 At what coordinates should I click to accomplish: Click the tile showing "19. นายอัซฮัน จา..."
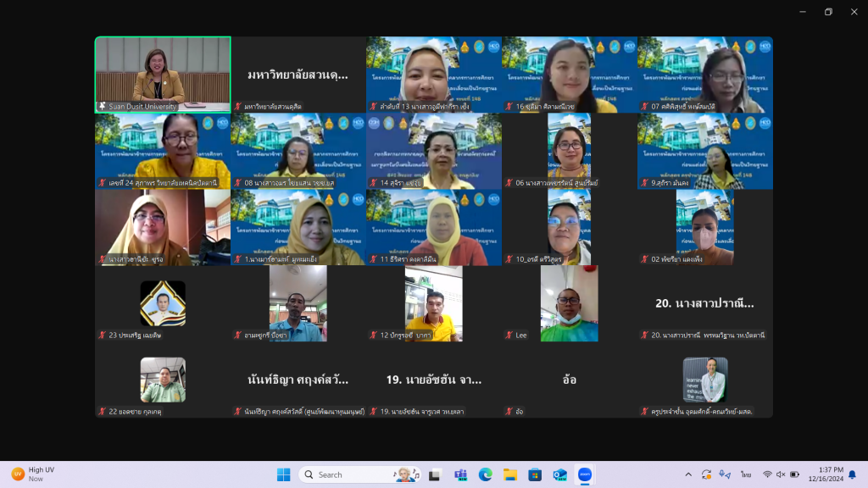pyautogui.click(x=433, y=380)
